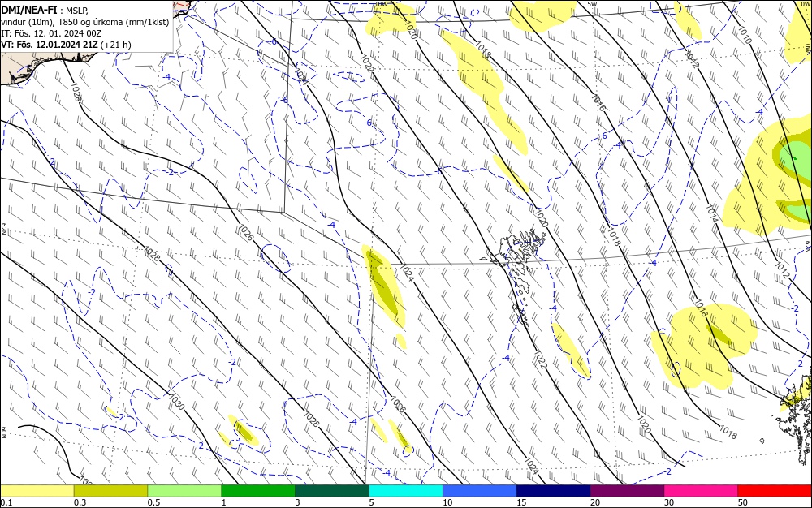Click the 30 legend value label
This screenshot has width=812, height=508.
point(669,502)
